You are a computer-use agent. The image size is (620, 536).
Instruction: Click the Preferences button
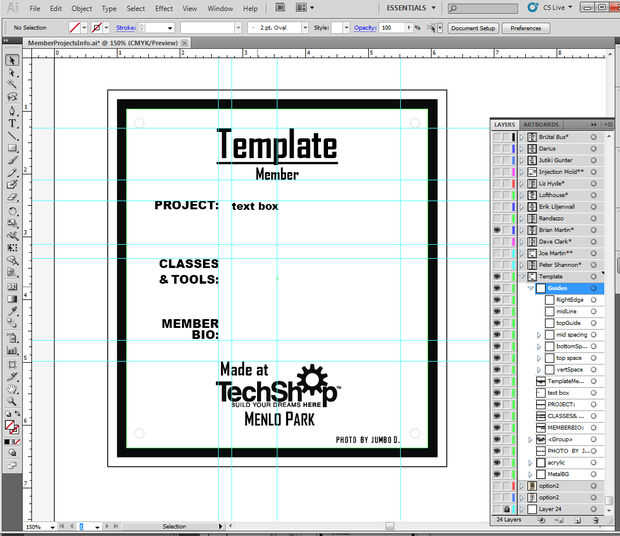pos(525,28)
